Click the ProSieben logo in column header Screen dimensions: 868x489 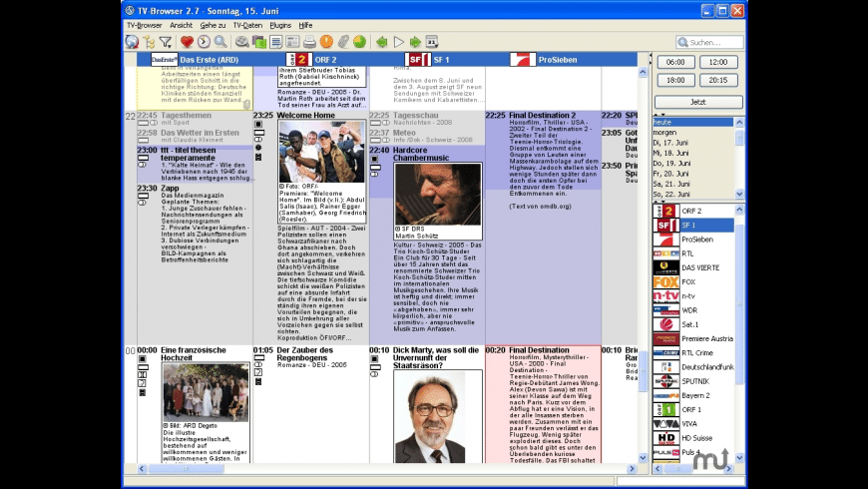[x=523, y=59]
